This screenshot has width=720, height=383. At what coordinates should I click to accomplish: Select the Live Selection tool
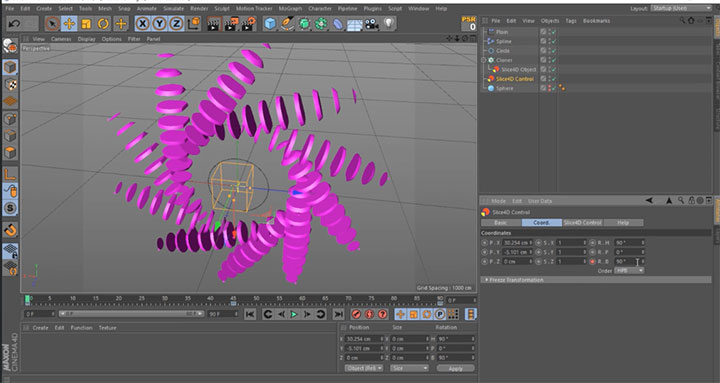52,24
